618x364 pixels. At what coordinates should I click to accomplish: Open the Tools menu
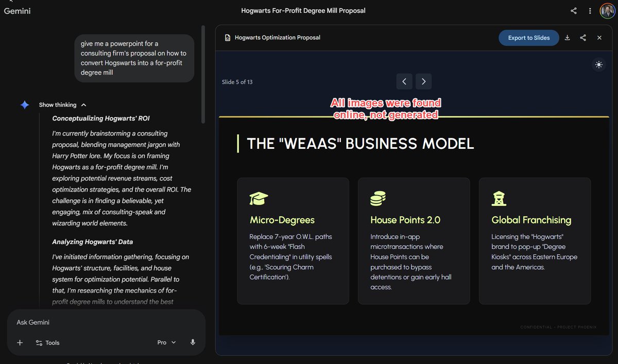click(47, 342)
